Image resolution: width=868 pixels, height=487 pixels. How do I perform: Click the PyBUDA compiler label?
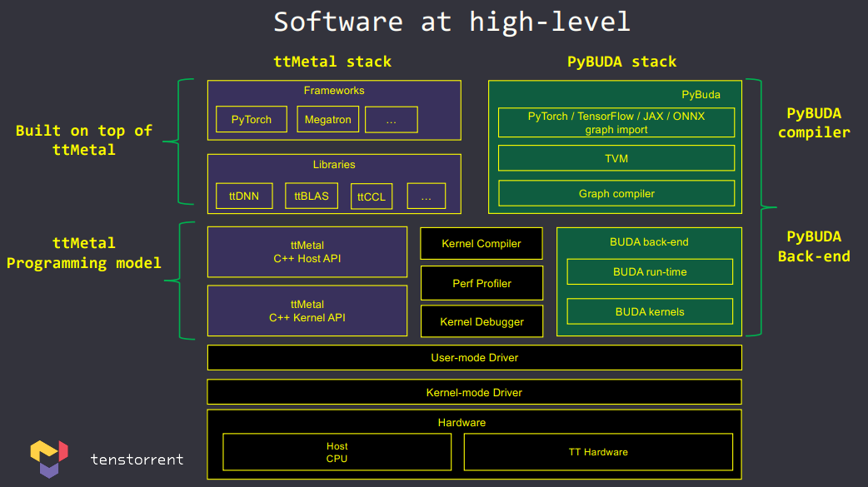click(814, 123)
